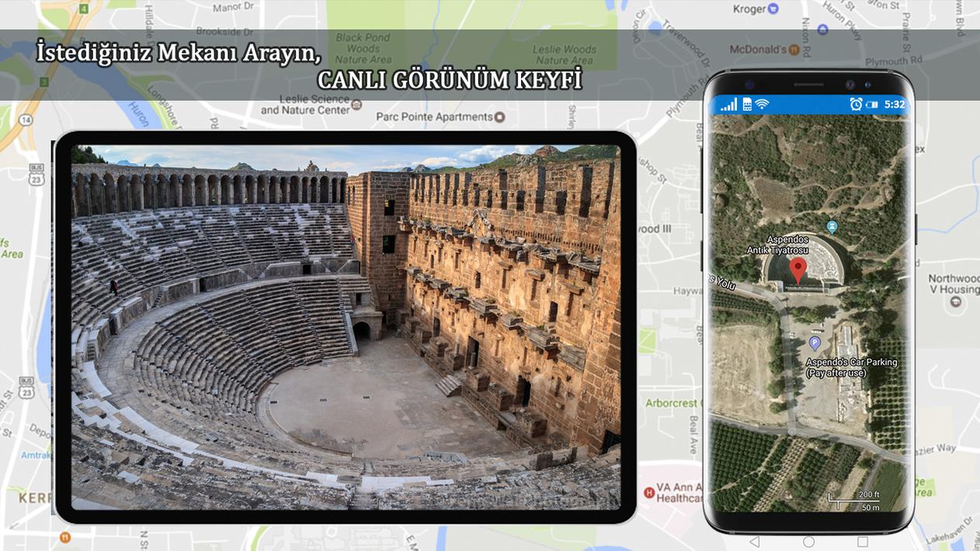Click the 'Leslie Science and Nature Center' label
The image size is (980, 551).
point(305,105)
